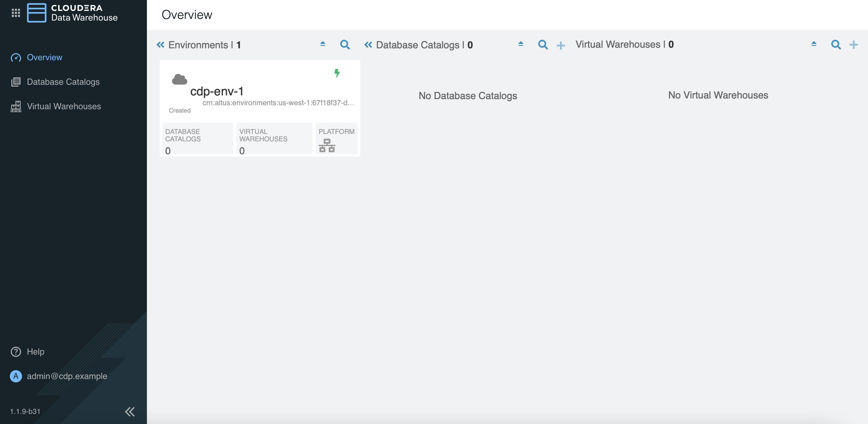Click the cloud icon on cdp-env-1

(179, 80)
